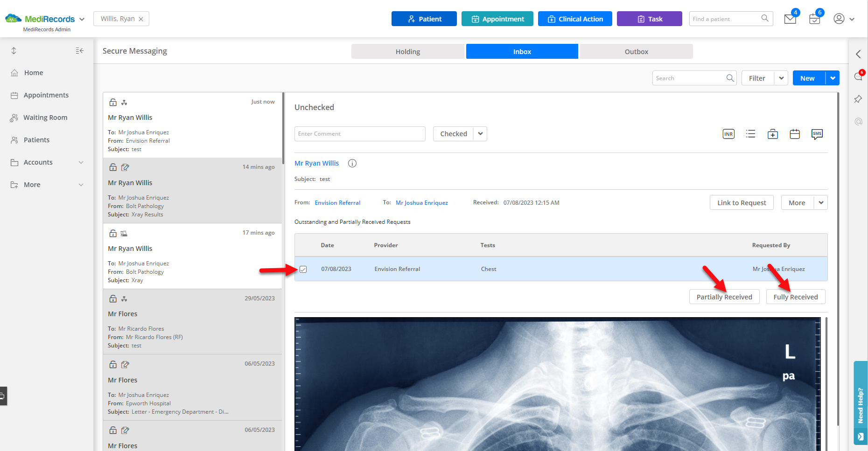868x451 pixels.
Task: Open the New button dropdown arrow
Action: point(833,78)
